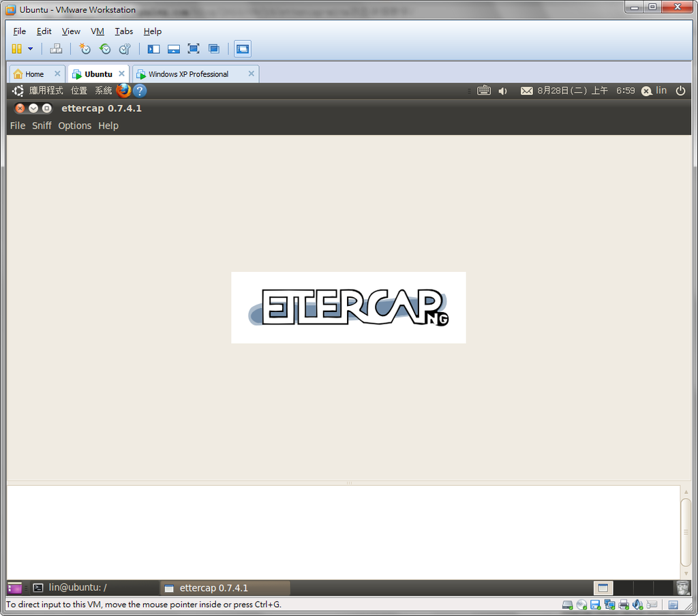Click the Ubuntu logo in top panel
Image resolution: width=698 pixels, height=616 pixels.
click(18, 91)
